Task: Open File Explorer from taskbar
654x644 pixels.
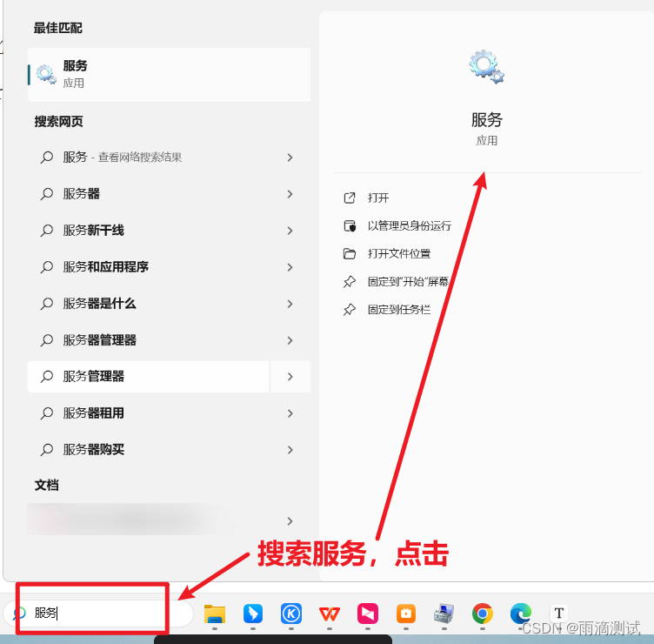Action: (x=215, y=614)
